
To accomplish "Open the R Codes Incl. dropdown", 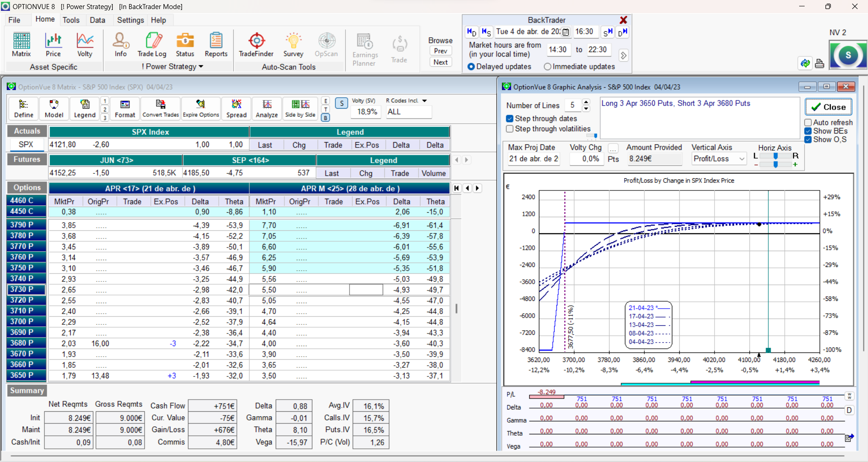I will click(425, 101).
